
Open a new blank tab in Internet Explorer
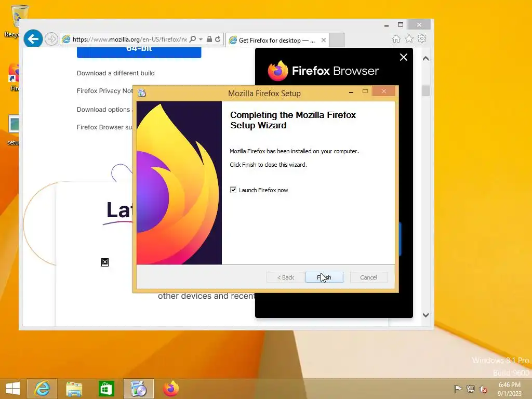(337, 40)
